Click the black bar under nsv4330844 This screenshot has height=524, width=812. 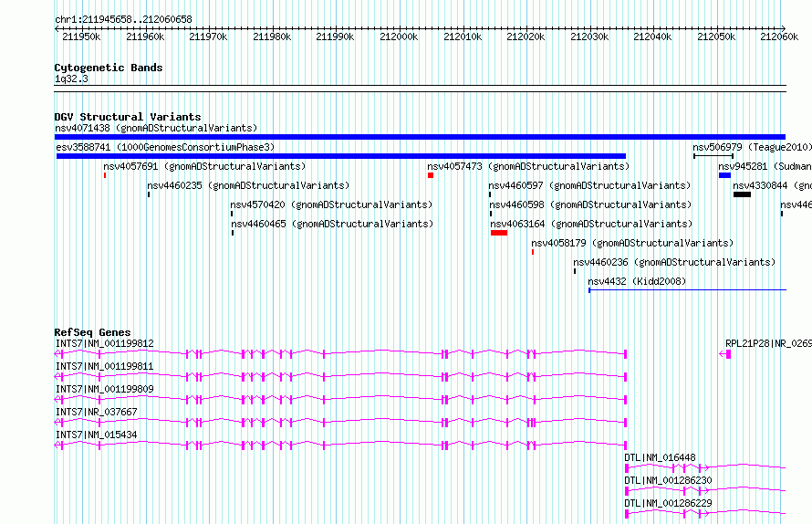(742, 194)
